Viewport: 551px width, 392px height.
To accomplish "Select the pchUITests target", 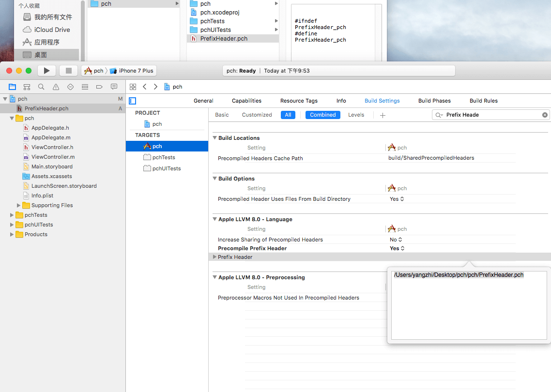I will pos(167,168).
